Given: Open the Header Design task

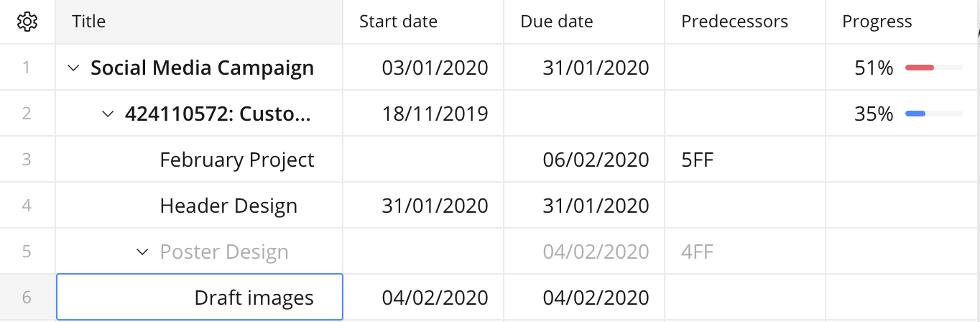Looking at the screenshot, I should (228, 206).
